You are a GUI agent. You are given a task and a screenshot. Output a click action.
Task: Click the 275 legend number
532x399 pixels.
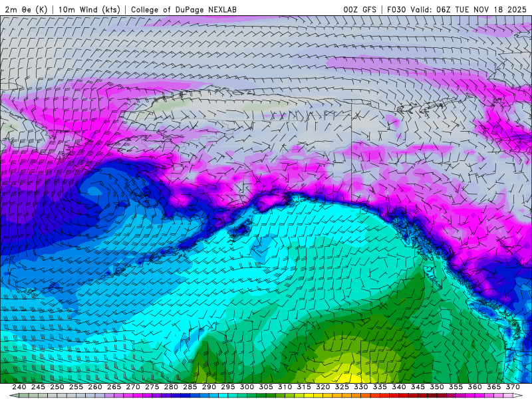(x=152, y=387)
